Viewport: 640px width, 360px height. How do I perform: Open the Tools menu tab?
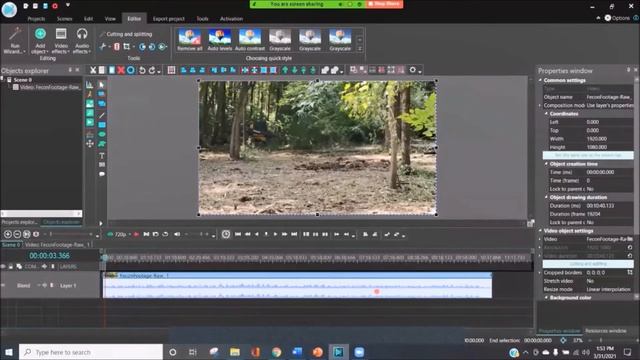pos(202,19)
